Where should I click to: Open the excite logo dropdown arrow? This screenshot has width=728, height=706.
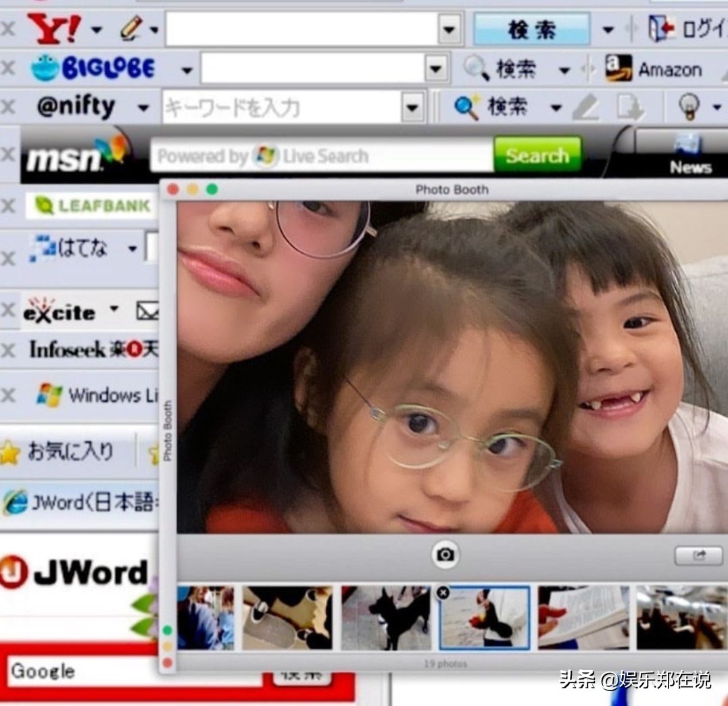coord(114,308)
